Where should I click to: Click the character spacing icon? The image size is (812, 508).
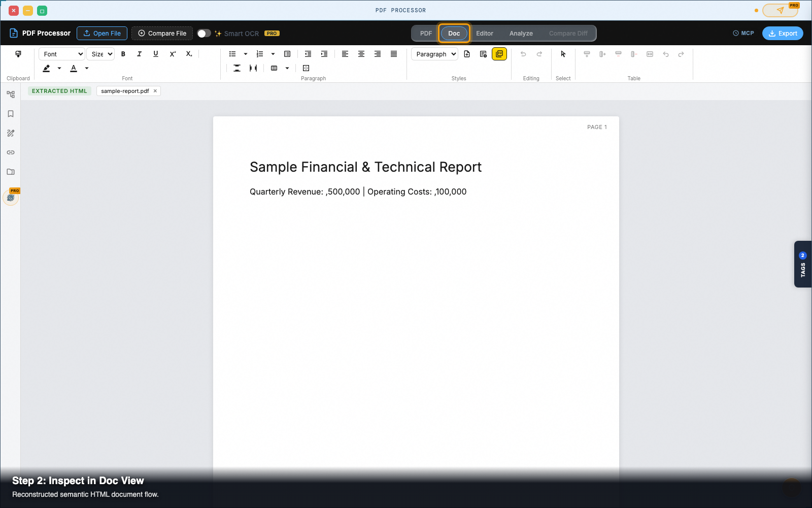pos(253,68)
